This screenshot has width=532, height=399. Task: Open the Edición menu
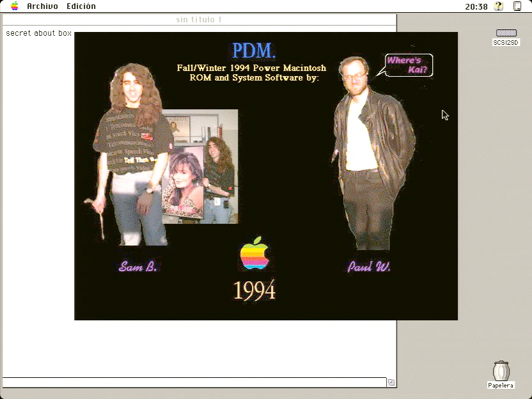click(81, 6)
